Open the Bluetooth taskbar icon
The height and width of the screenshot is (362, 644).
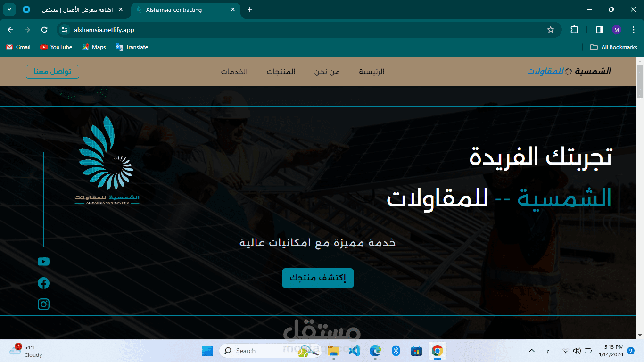pos(396,351)
